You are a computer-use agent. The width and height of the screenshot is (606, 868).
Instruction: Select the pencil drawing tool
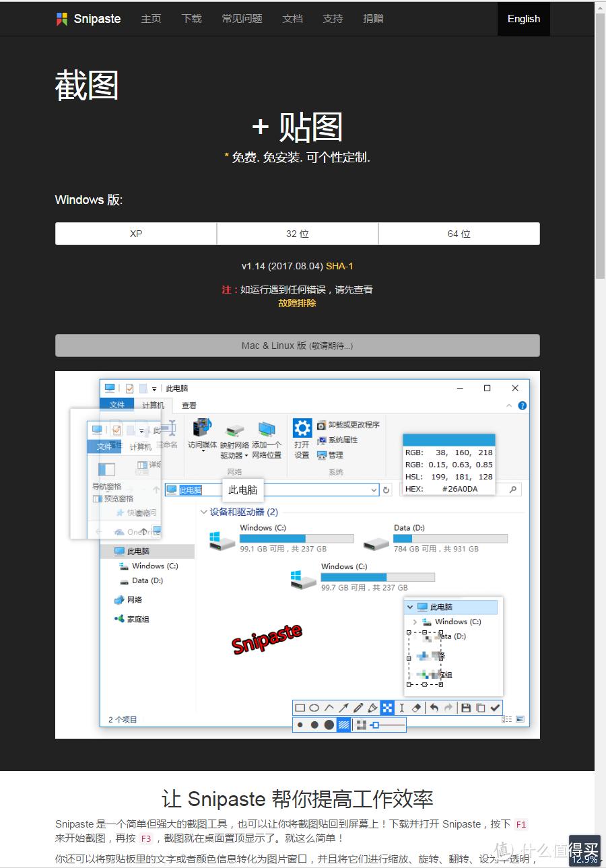click(x=359, y=708)
